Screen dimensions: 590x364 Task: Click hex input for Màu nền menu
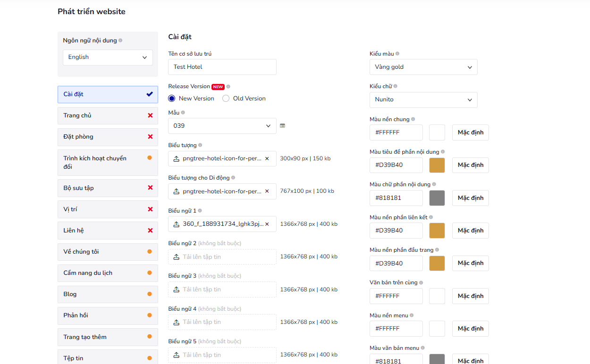(x=396, y=329)
